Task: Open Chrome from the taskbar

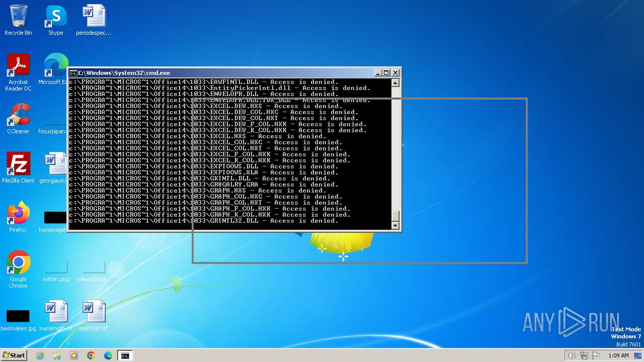Action: point(91,355)
